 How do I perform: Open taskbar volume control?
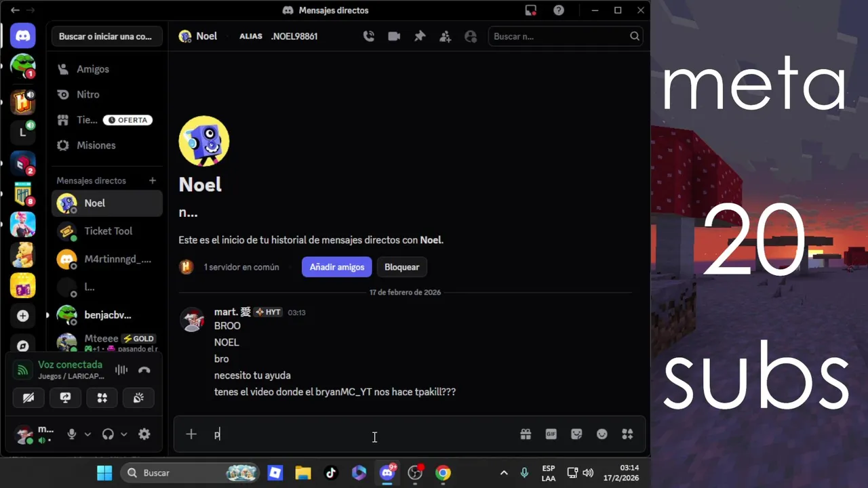(587, 473)
